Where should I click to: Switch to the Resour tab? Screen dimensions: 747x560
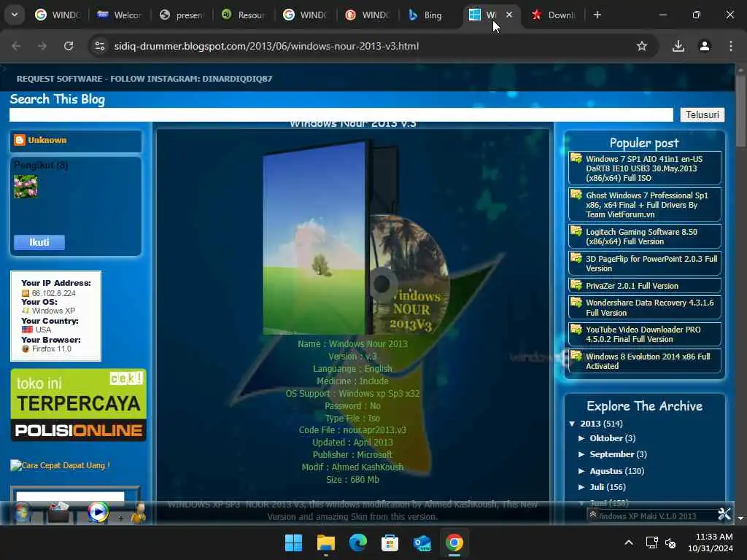pos(244,15)
